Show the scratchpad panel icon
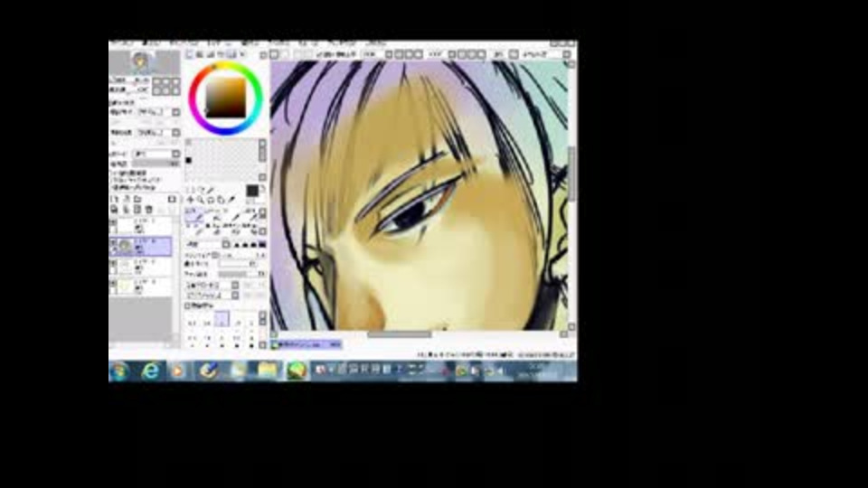The image size is (868, 488). point(242,54)
